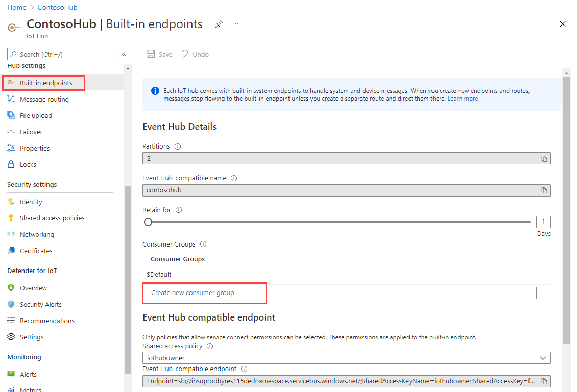Click the Identity key icon
This screenshot has width=577, height=392.
pyautogui.click(x=11, y=202)
